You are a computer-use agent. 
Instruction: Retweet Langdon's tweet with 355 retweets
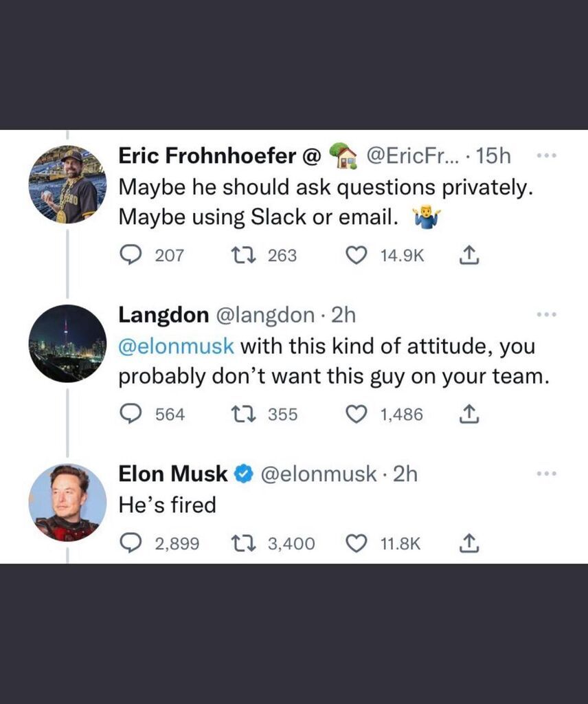coord(241,415)
